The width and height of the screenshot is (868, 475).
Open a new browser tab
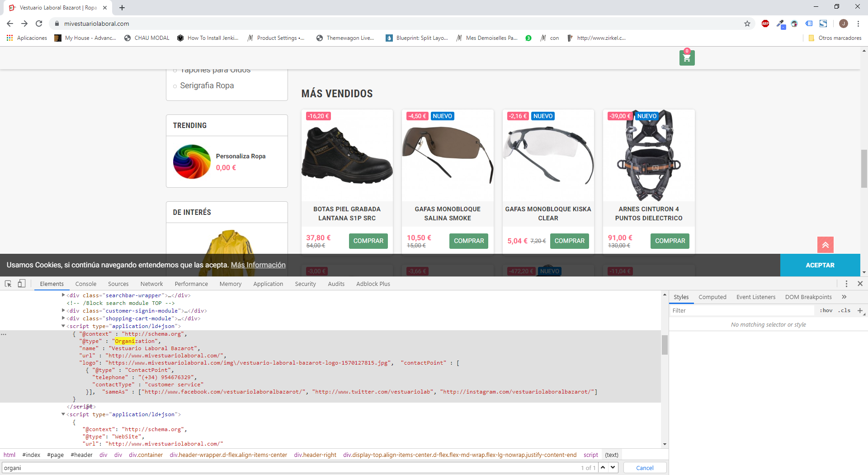(122, 8)
